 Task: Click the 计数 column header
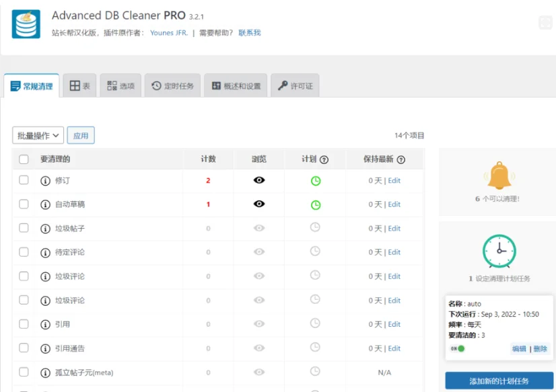pos(208,159)
